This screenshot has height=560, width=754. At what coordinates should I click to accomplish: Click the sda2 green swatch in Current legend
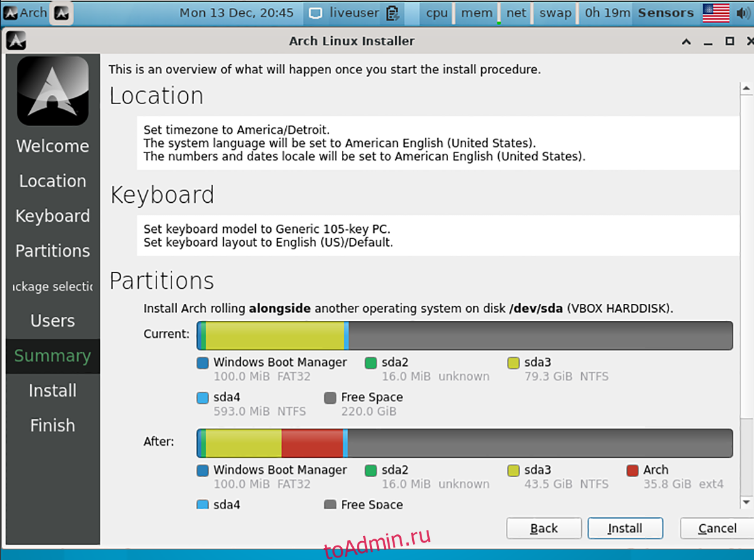pos(371,363)
